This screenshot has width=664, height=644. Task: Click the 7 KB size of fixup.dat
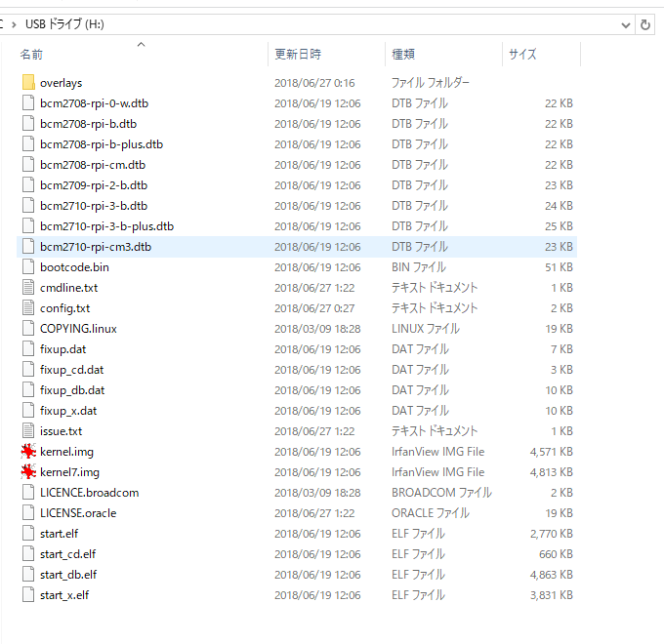point(561,349)
